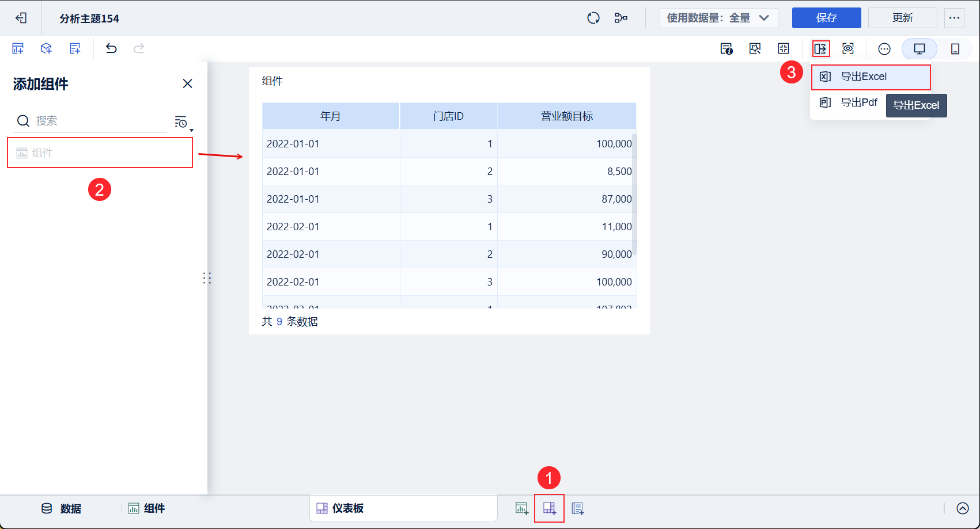The image size is (980, 529).
Task: Select 导出Pdf from the export menu
Action: pos(860,102)
